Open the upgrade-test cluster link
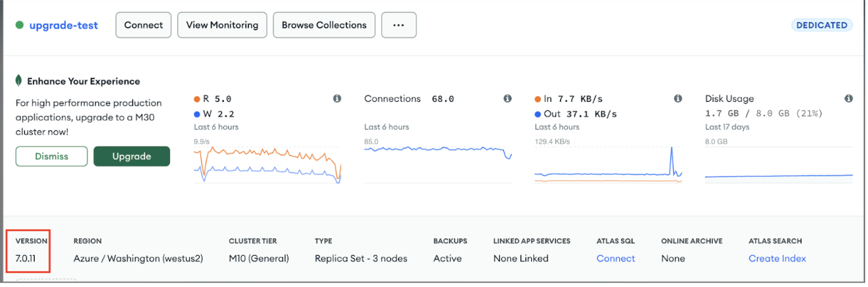Image resolution: width=868 pixels, height=287 pixels. (63, 25)
